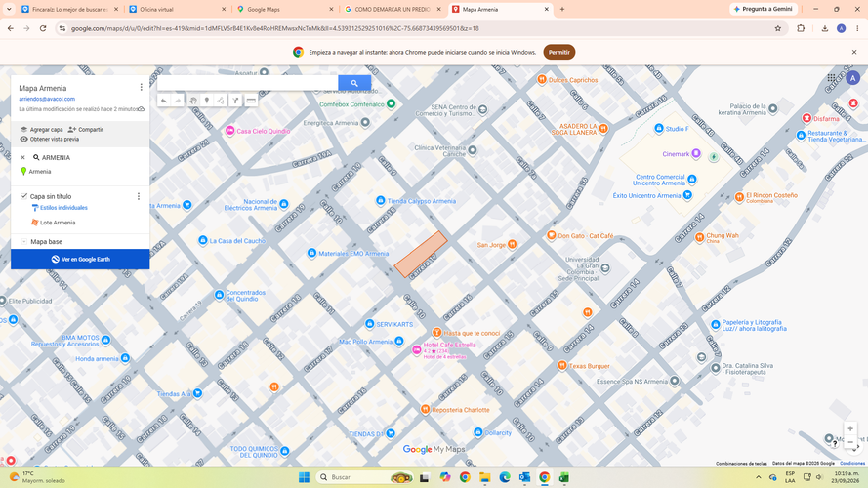Open the Google apps grid
Viewport: 868px width, 488px height.
click(832, 78)
